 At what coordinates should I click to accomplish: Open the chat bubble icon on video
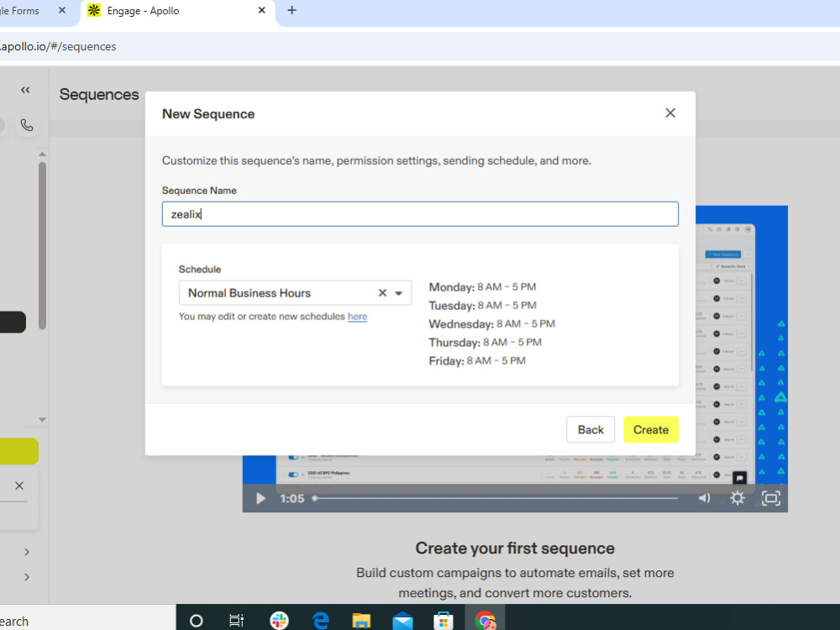pos(739,477)
